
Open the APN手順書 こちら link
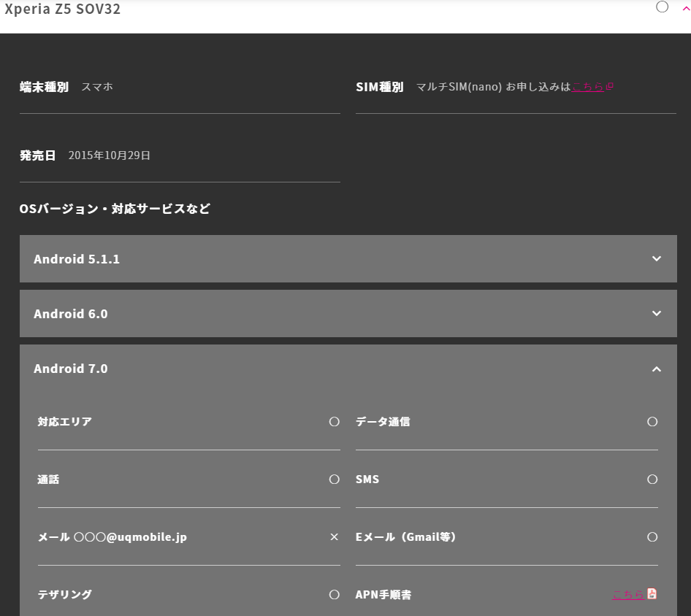coord(628,595)
